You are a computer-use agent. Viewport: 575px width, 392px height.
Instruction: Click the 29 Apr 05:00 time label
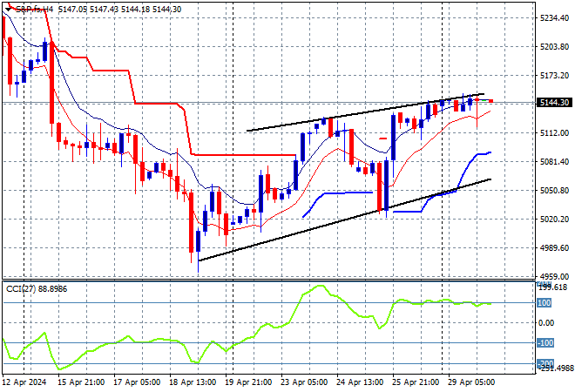click(471, 382)
